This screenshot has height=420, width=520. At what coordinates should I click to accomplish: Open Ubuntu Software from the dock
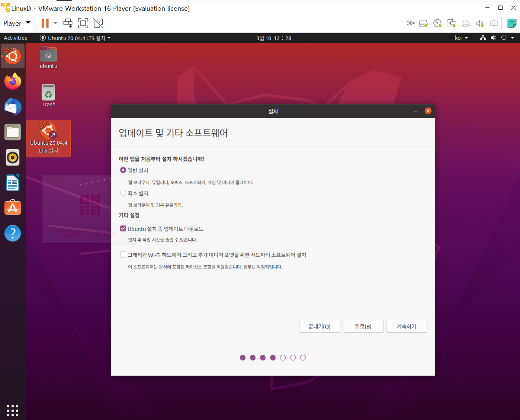pos(13,208)
